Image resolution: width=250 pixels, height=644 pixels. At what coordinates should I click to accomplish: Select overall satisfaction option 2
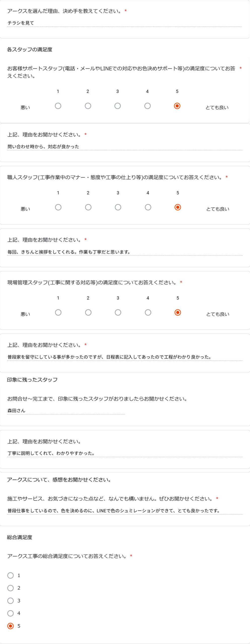[11, 588]
